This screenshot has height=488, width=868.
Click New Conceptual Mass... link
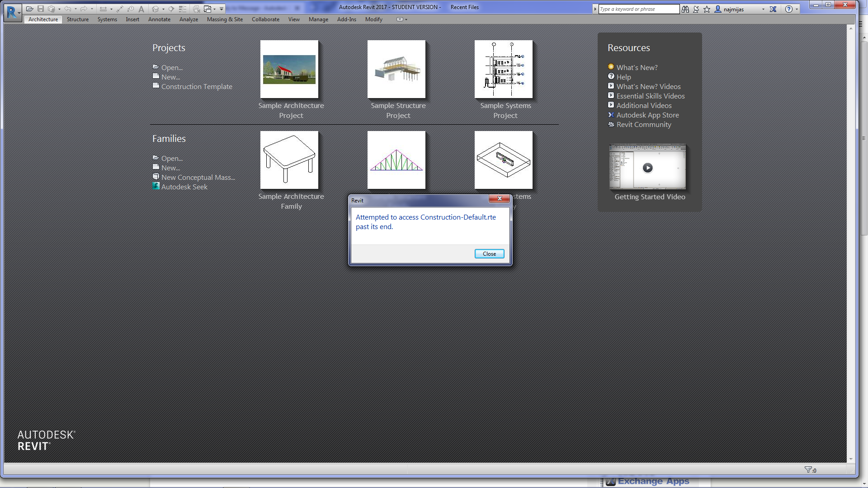(198, 177)
